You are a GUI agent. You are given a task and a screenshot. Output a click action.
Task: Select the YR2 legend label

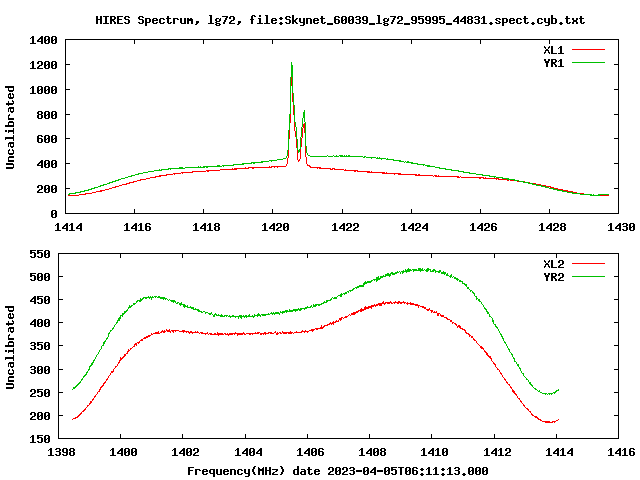point(553,277)
